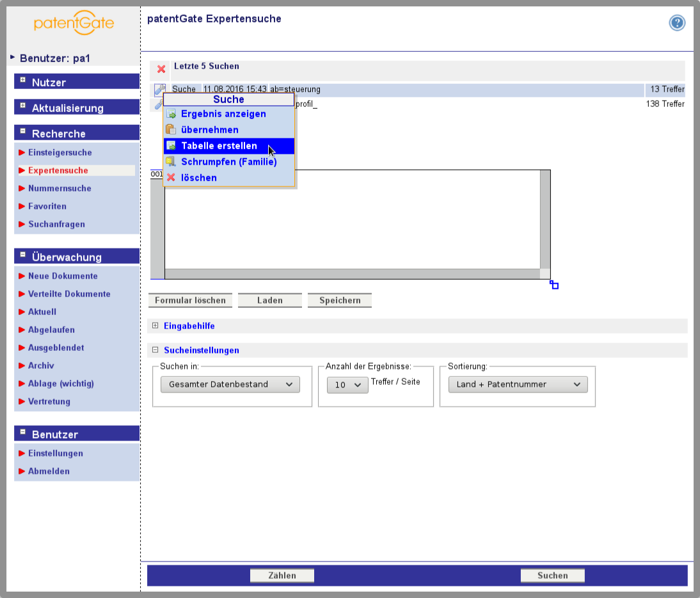Screen dimensions: 700x598
Task: Collapse the Benutzer sidebar section
Action: tap(23, 432)
